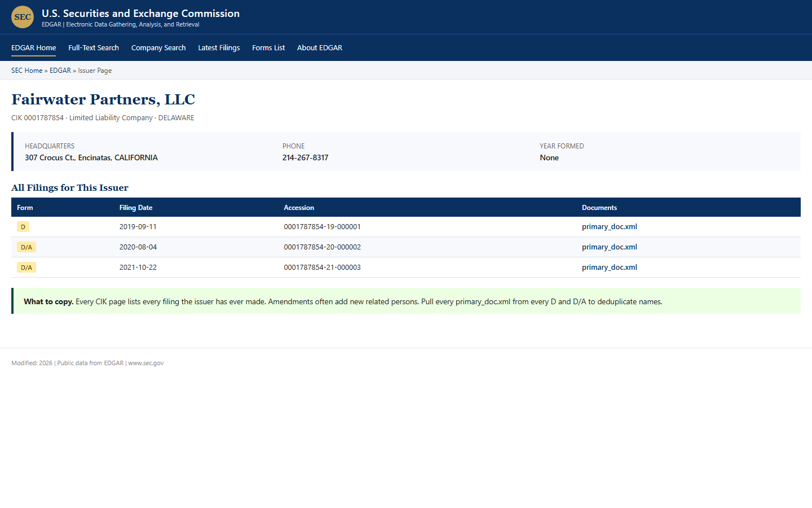Open Full-Text Search in the navigation
This screenshot has height=508, width=812.
pyautogui.click(x=94, y=48)
